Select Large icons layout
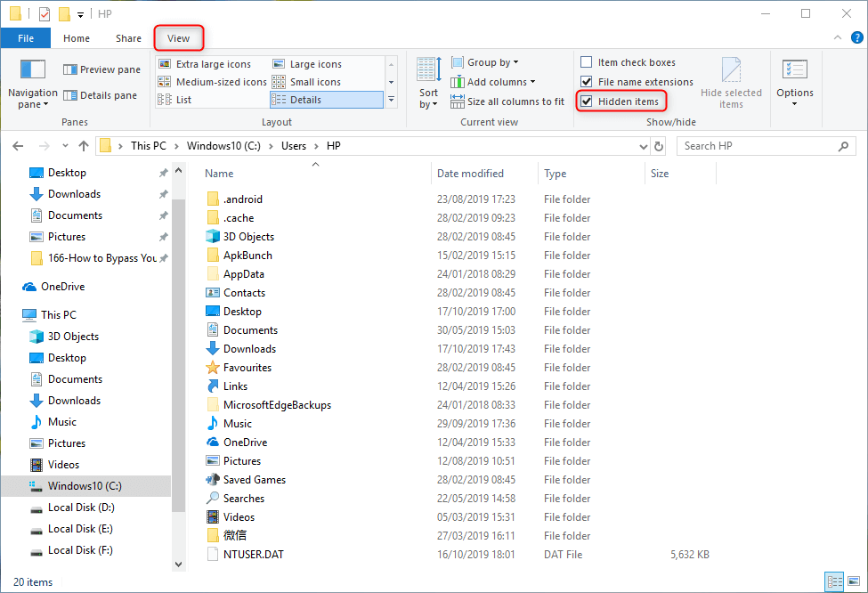Image resolution: width=868 pixels, height=593 pixels. click(x=308, y=64)
